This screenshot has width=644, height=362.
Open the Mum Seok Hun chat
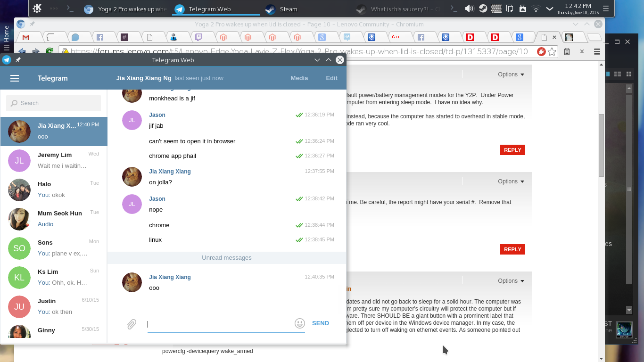54,219
